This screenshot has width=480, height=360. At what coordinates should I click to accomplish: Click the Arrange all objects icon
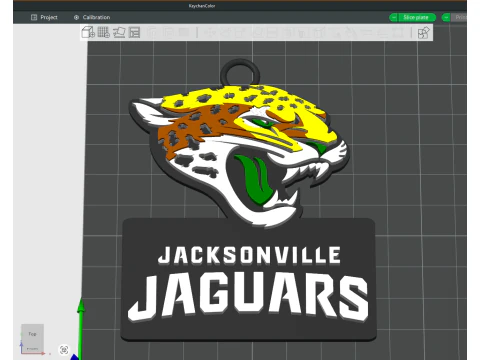point(134,33)
